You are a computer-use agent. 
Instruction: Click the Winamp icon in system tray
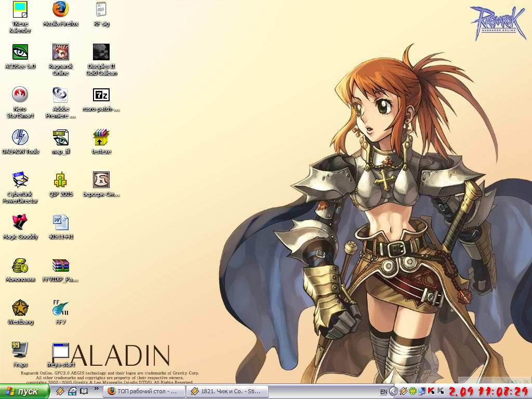[x=403, y=392]
